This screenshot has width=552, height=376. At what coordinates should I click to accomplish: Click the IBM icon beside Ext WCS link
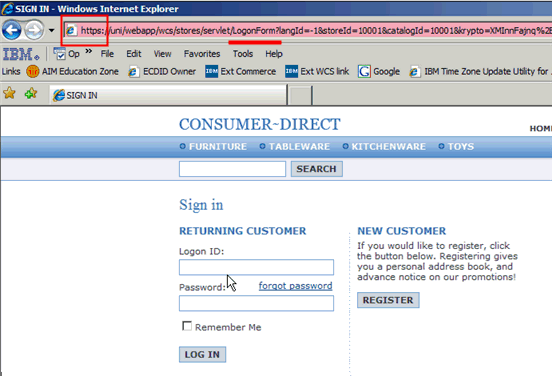click(291, 71)
